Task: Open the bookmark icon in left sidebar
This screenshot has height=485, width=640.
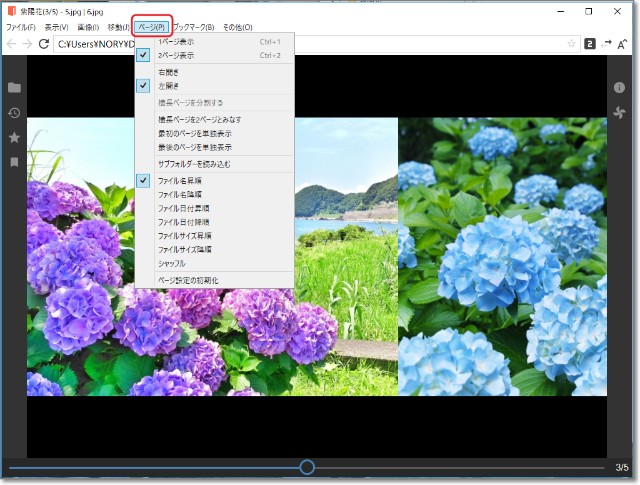Action: (14, 161)
